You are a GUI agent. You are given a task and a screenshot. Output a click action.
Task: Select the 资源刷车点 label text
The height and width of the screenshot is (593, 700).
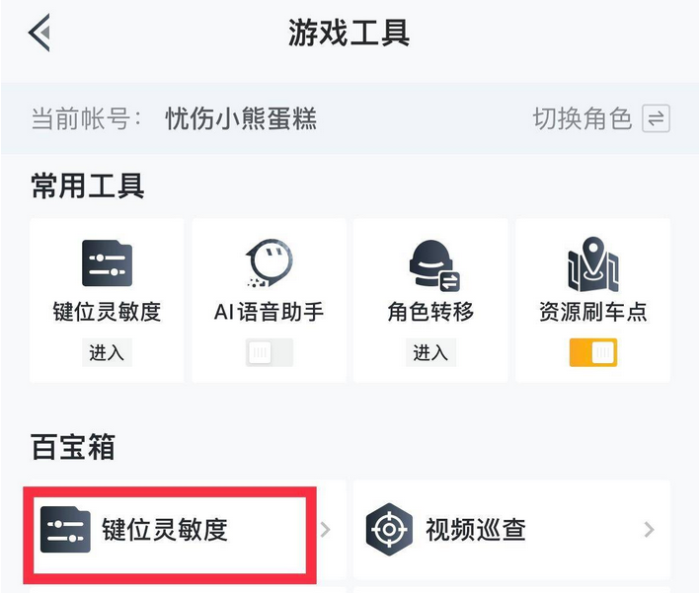click(x=592, y=312)
